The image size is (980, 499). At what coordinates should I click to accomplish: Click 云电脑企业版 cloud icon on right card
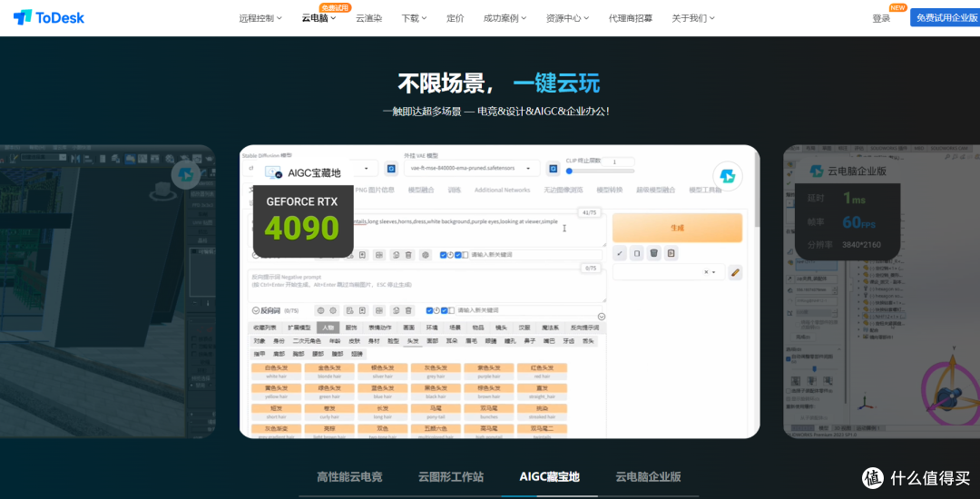coord(816,171)
